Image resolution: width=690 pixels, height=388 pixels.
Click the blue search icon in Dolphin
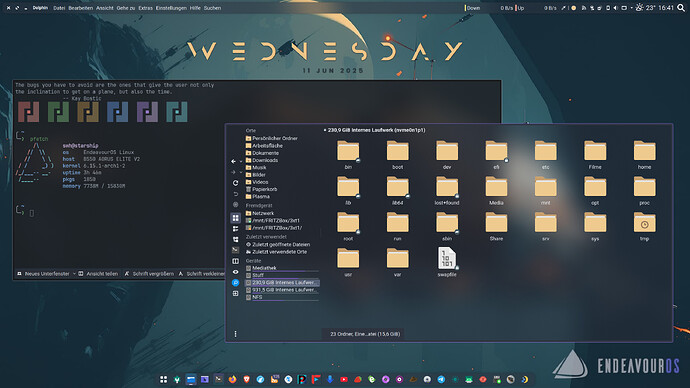tap(235, 282)
